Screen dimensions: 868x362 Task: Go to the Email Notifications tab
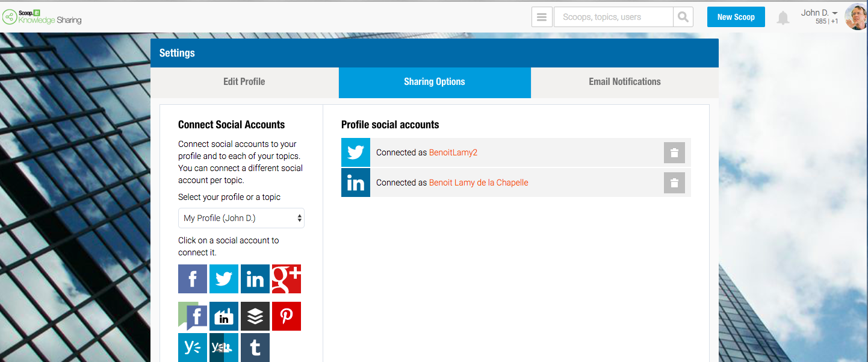coord(625,82)
